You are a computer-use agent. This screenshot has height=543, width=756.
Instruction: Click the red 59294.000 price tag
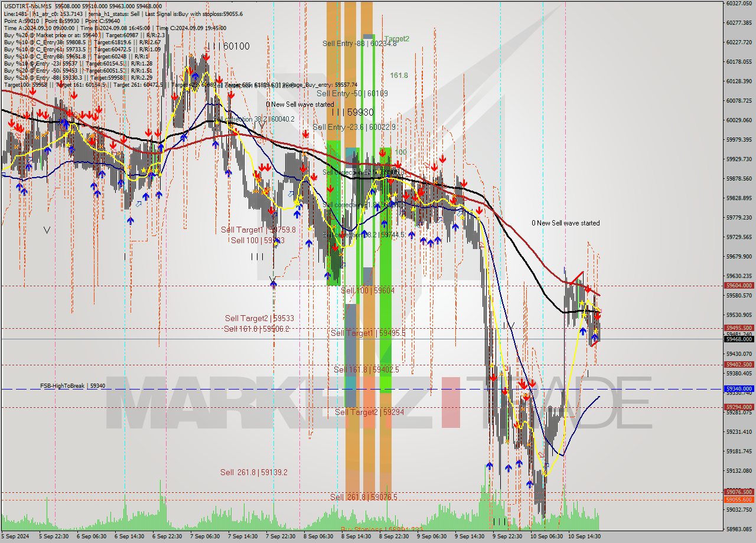[x=738, y=407]
